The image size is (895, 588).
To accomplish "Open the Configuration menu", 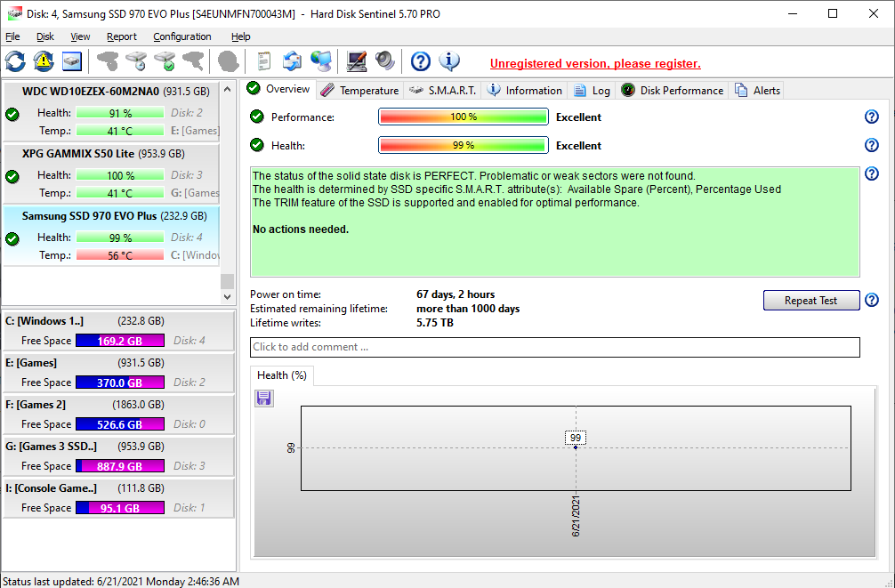I will pyautogui.click(x=182, y=36).
